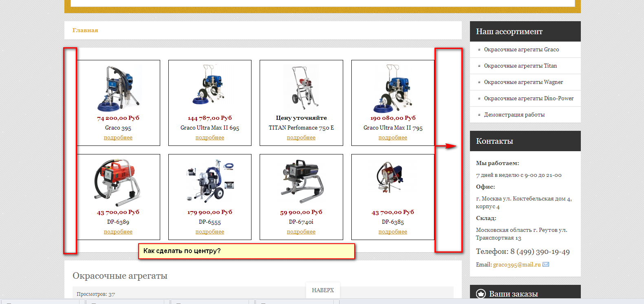This screenshot has height=304, width=644.
Task: Open Демонстрация работы menu item
Action: (x=514, y=115)
